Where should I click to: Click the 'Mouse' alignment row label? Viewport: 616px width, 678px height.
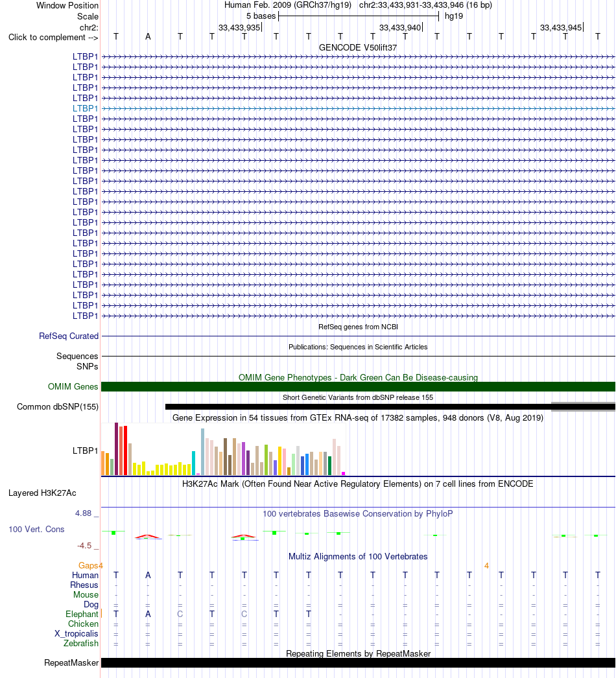pos(86,594)
